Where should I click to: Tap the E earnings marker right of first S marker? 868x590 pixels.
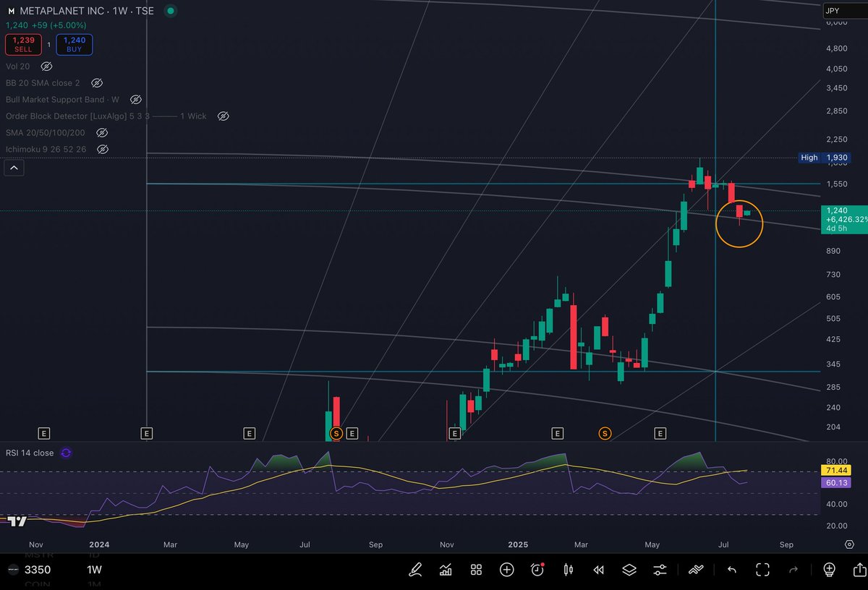(x=352, y=433)
